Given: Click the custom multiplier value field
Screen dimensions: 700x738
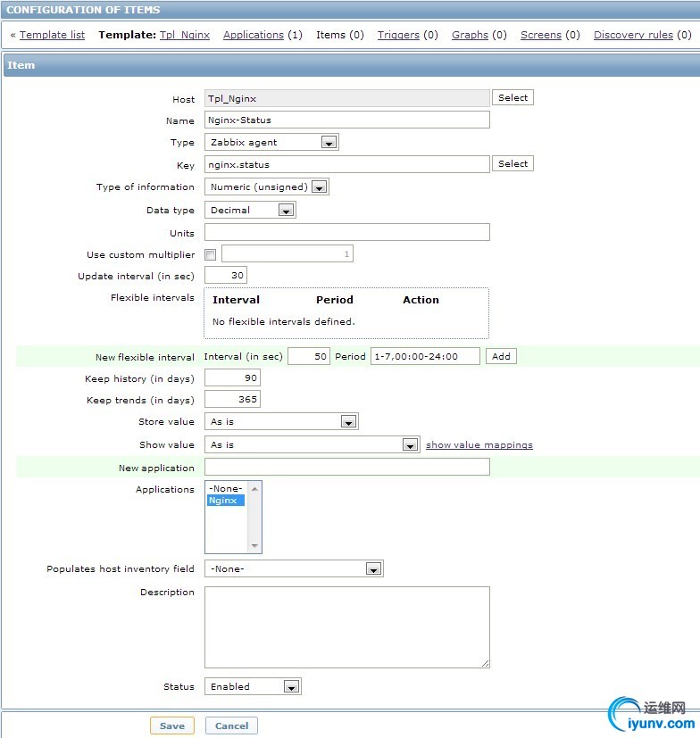Looking at the screenshot, I should pyautogui.click(x=287, y=253).
